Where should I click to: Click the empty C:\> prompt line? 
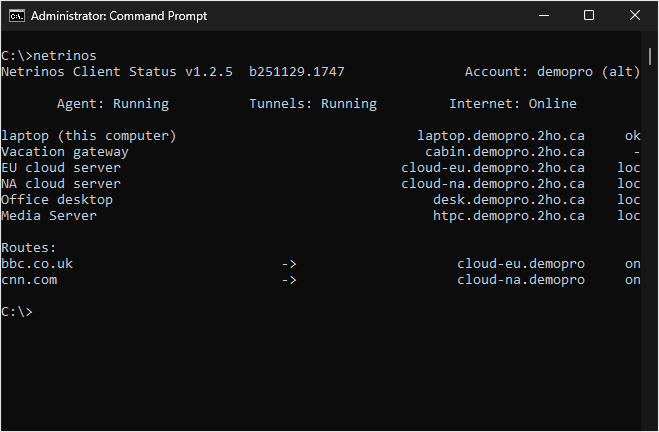(x=18, y=312)
